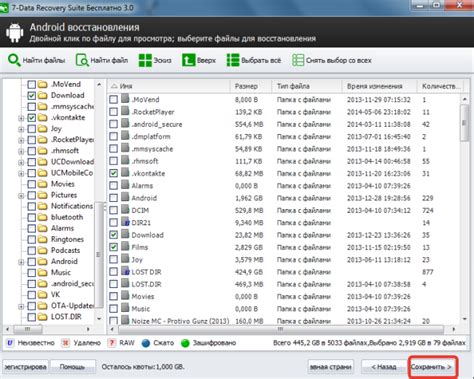Click the home page button
474x379 pixels.
pos(331,367)
